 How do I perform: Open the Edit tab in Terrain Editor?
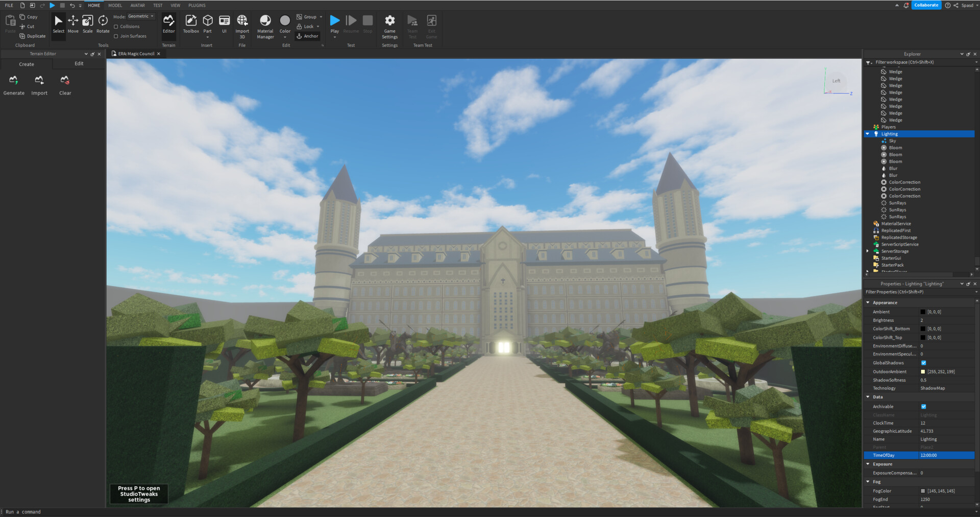coord(79,63)
